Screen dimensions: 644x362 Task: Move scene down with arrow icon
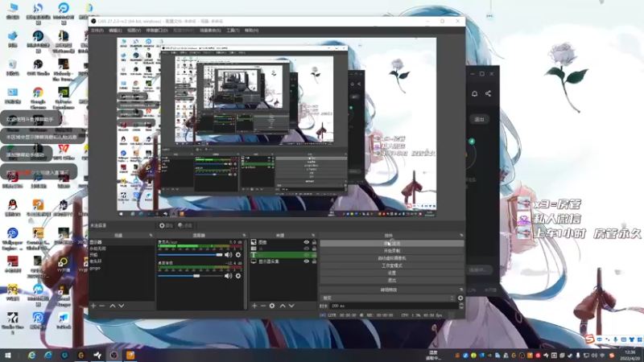pyautogui.click(x=122, y=306)
